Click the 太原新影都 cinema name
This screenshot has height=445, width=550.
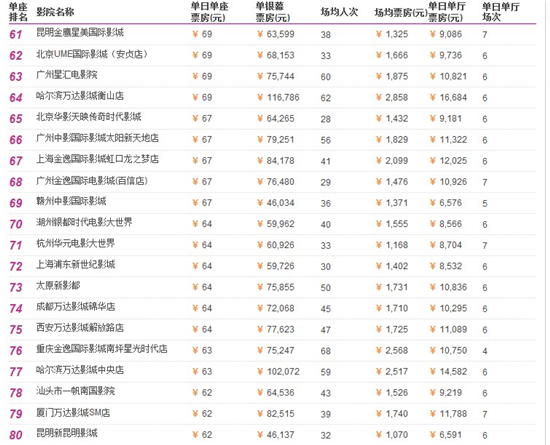58,285
